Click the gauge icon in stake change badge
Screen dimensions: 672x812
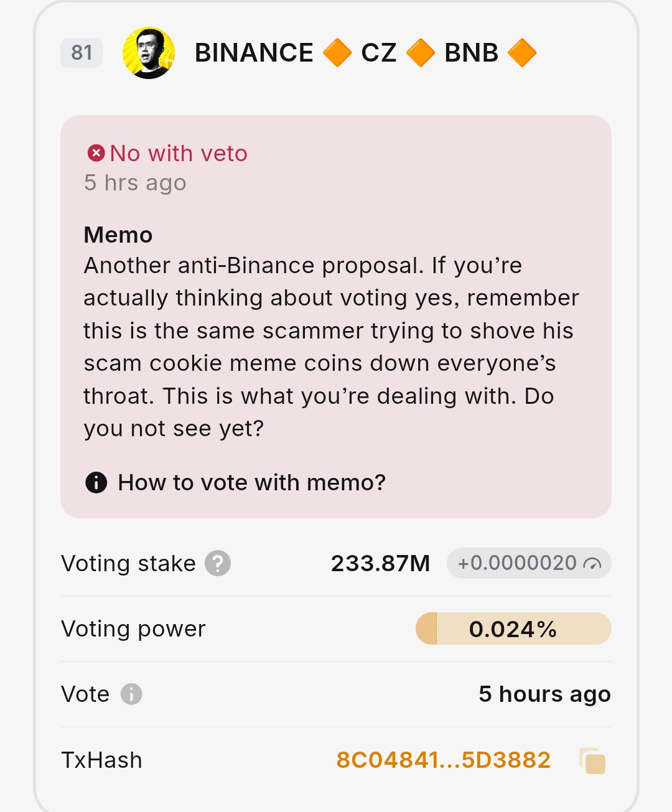(x=592, y=564)
